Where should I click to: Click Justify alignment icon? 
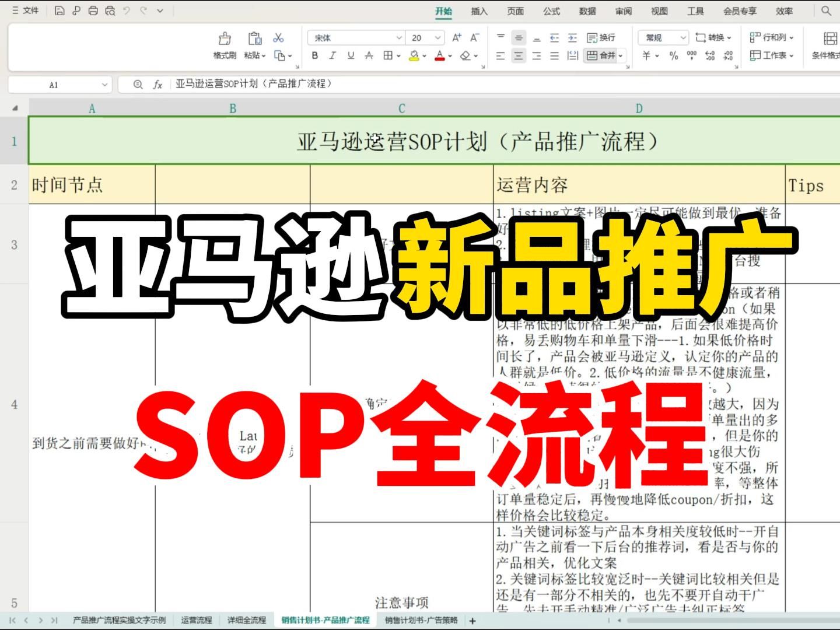point(555,55)
